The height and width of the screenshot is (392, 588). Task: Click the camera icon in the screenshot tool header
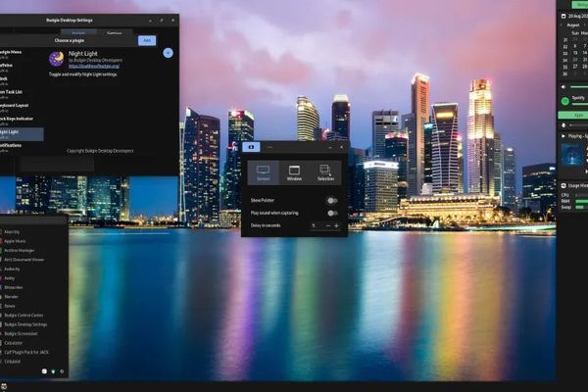pyautogui.click(x=251, y=147)
